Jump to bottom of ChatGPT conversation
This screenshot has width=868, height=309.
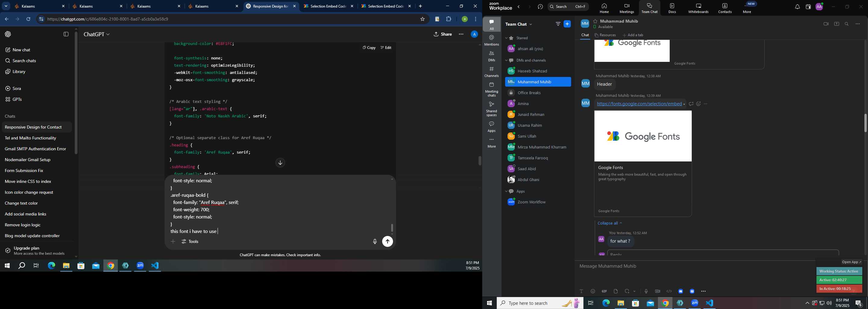click(280, 163)
